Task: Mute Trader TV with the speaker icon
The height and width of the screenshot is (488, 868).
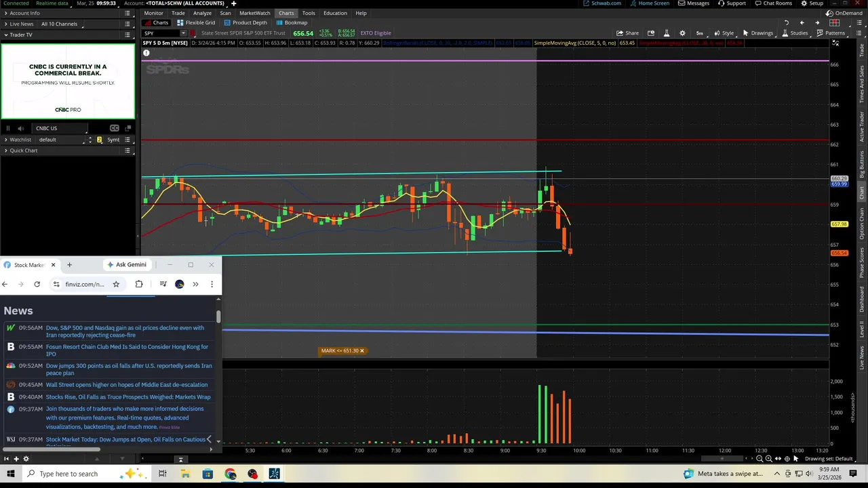Action: click(20, 128)
